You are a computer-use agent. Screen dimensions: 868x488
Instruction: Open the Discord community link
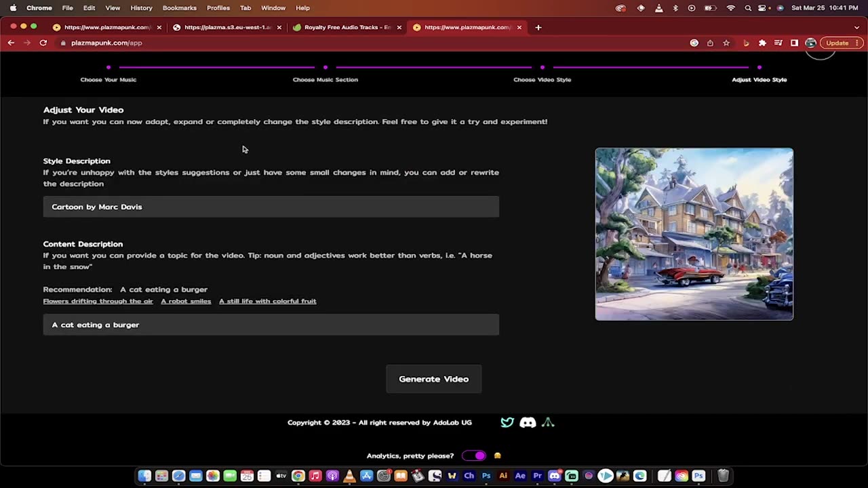pos(528,422)
